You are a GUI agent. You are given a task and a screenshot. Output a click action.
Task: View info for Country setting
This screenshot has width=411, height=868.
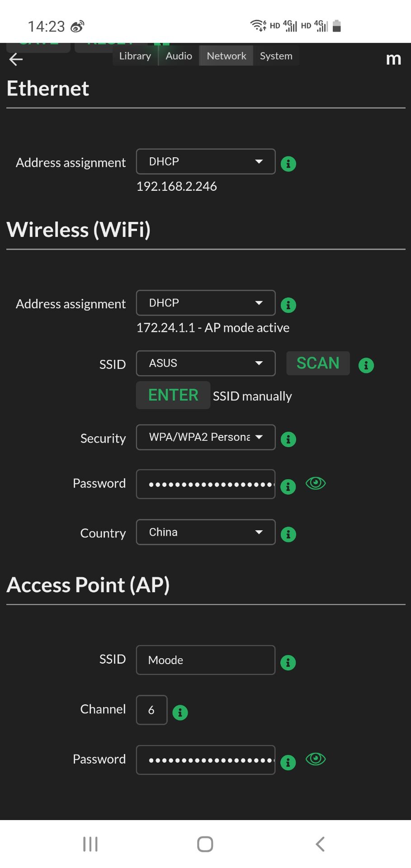click(288, 534)
